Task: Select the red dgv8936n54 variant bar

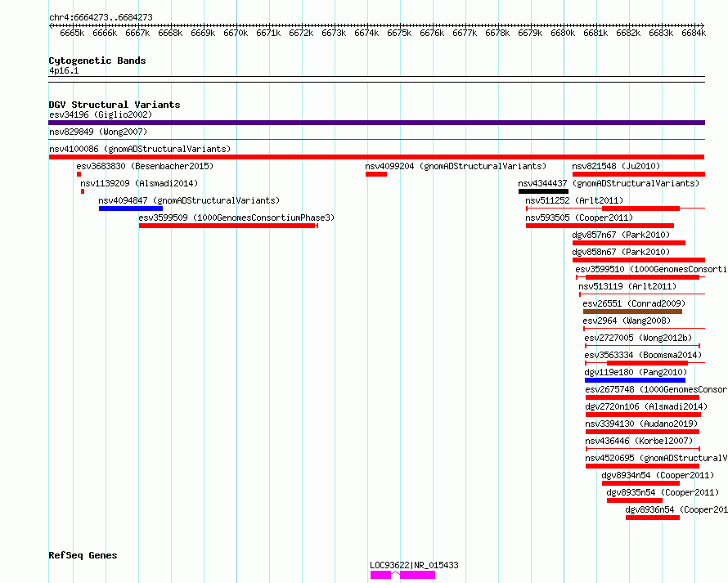Action: pos(652,518)
